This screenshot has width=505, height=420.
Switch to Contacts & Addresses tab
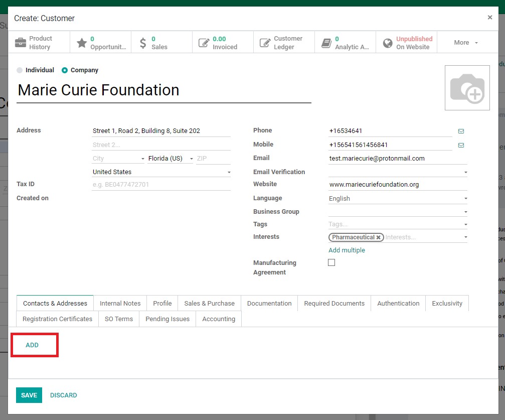click(55, 303)
